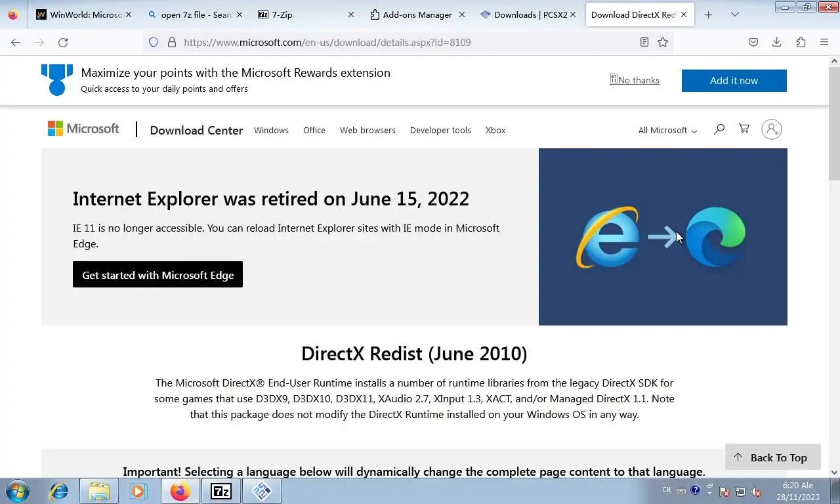Click the Microsoft Rewards medal icon
This screenshot has width=840, height=504.
[57, 79]
